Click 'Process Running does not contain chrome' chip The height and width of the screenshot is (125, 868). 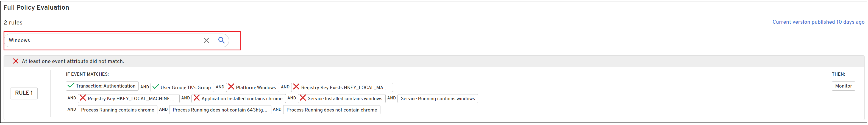click(x=331, y=110)
